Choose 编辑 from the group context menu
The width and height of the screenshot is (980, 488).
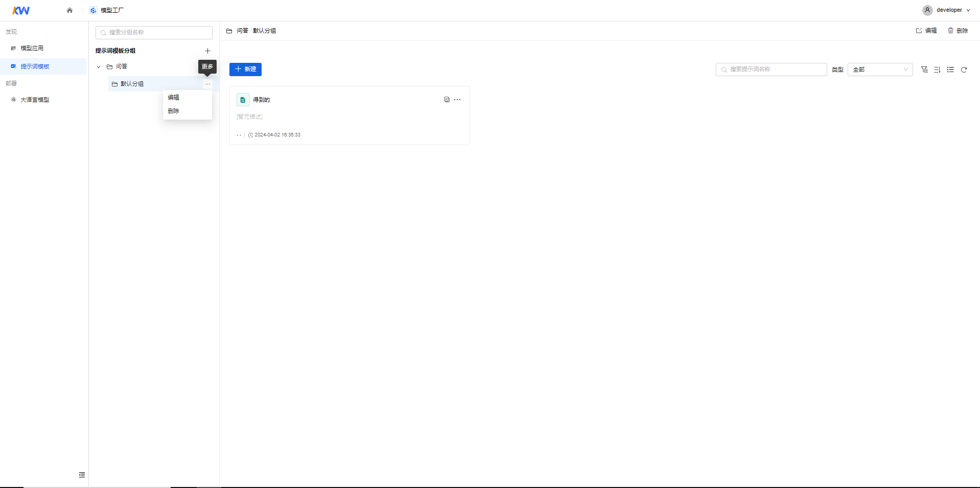[174, 97]
